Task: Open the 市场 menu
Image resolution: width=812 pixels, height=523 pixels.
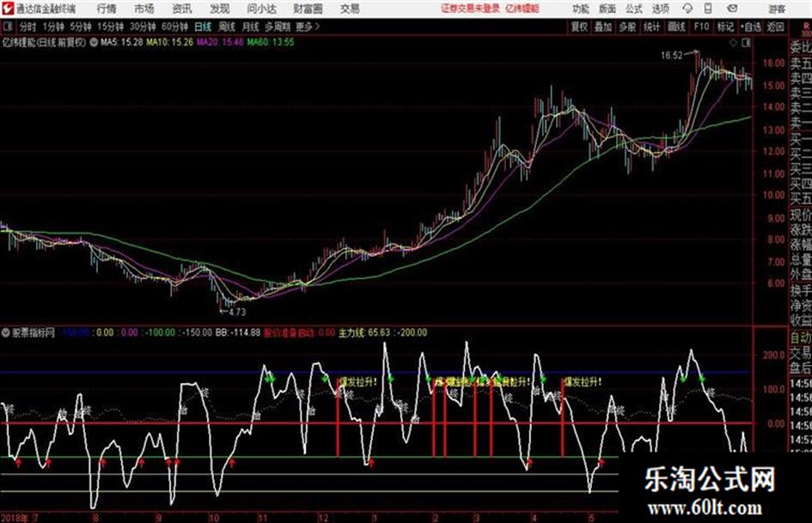Action: (x=144, y=9)
